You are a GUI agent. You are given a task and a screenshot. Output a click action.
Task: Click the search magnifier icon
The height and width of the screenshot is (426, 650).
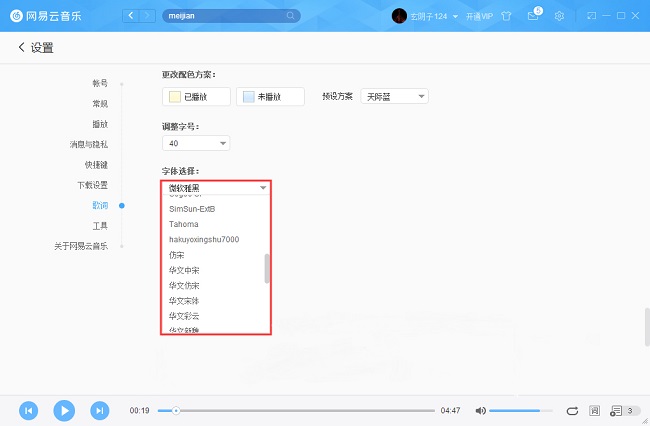pyautogui.click(x=291, y=16)
